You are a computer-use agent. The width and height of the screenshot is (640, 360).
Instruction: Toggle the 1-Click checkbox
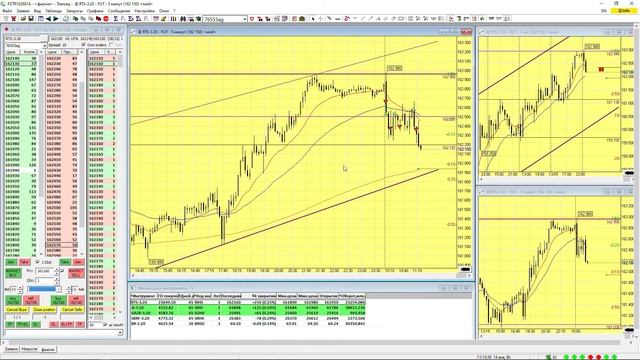coord(37,262)
